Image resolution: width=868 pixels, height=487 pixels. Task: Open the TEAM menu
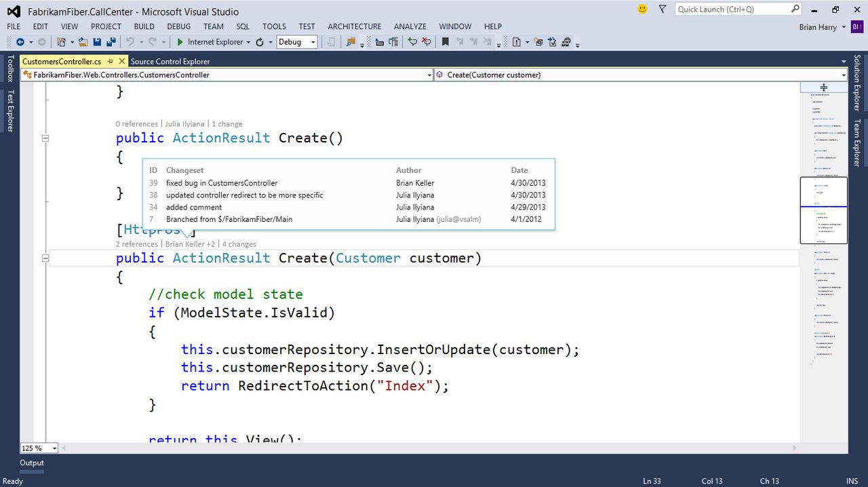[x=214, y=26]
